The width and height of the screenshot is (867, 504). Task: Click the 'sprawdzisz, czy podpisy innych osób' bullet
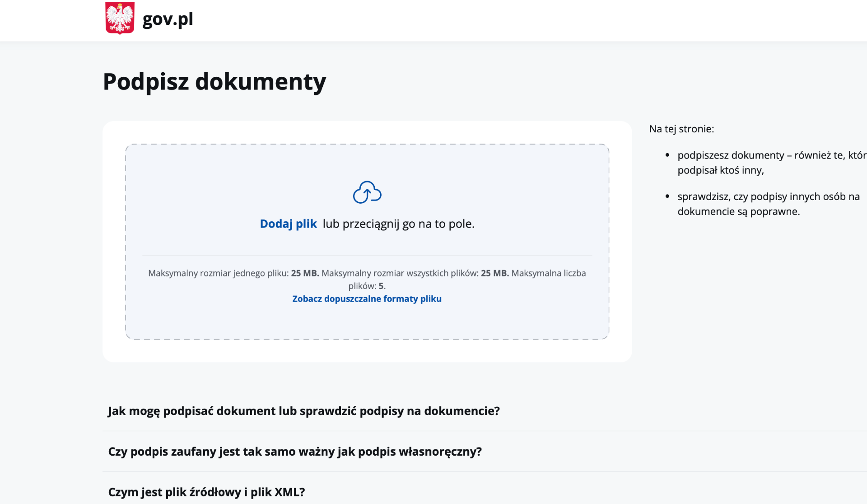click(x=769, y=204)
